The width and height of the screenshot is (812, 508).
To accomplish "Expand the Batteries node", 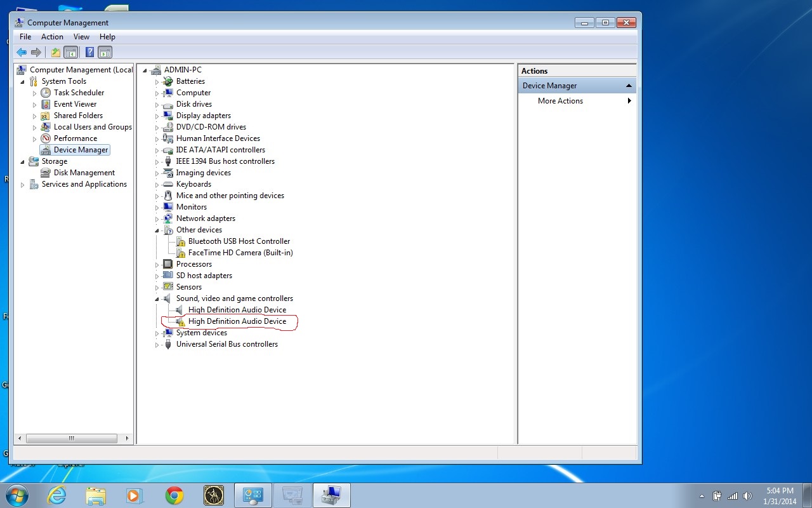I will tap(157, 82).
